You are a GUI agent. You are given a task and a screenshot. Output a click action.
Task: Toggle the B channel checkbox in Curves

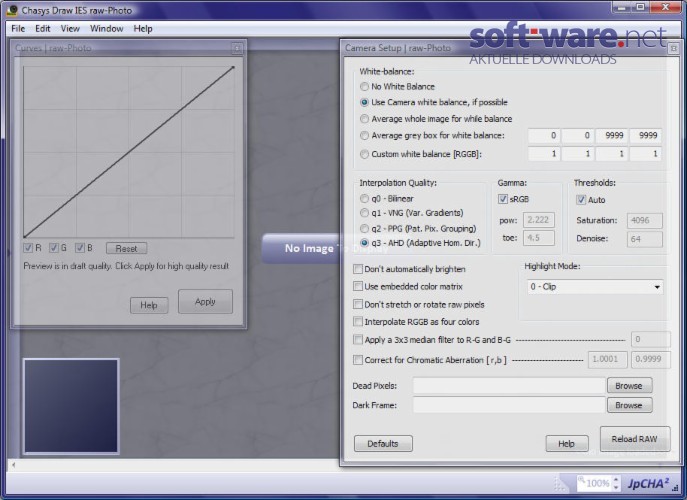coord(80,248)
